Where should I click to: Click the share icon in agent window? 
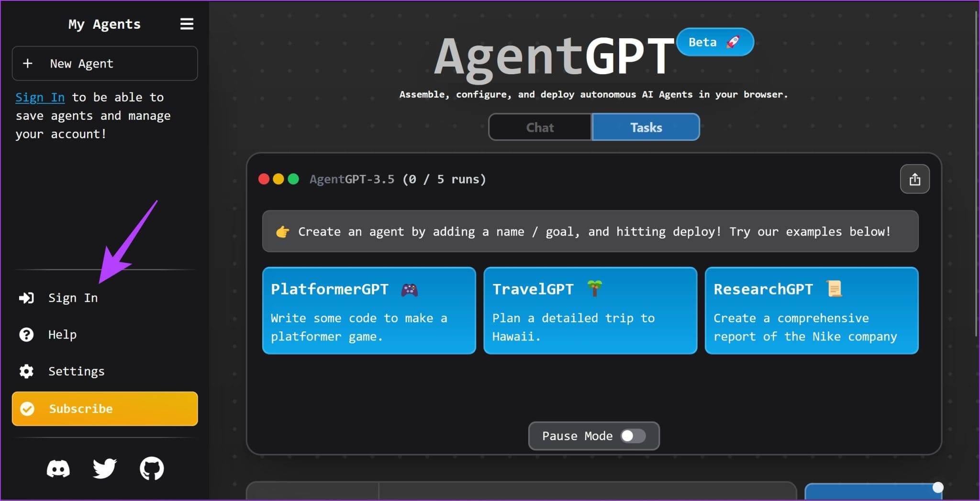(914, 179)
